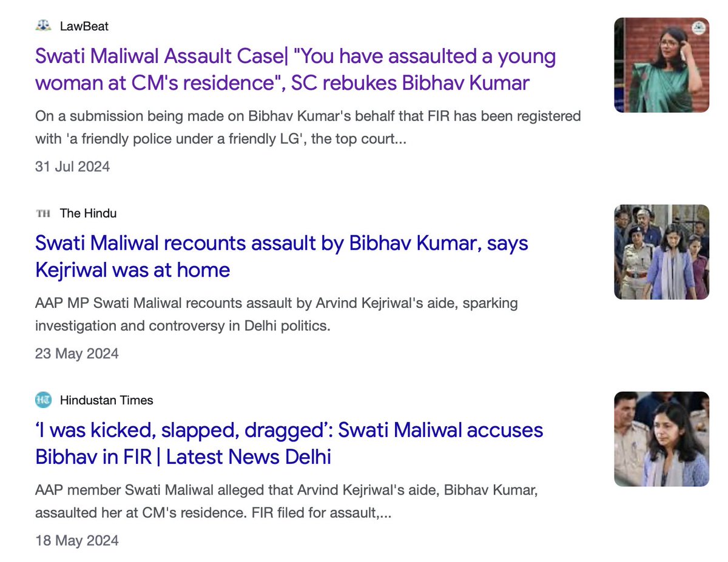
Task: Click the LawBeat scales favicon
Action: [44, 26]
